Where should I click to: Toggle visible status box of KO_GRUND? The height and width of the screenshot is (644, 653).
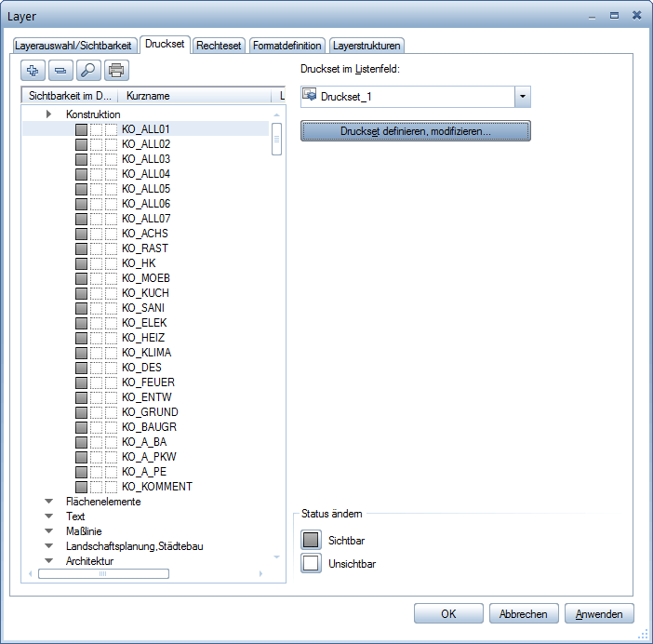point(81,412)
